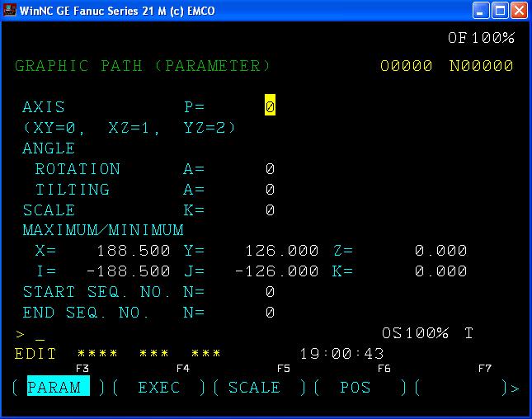Click the K= 0.000 minimum value
This screenshot has width=532, height=419.
[440, 271]
